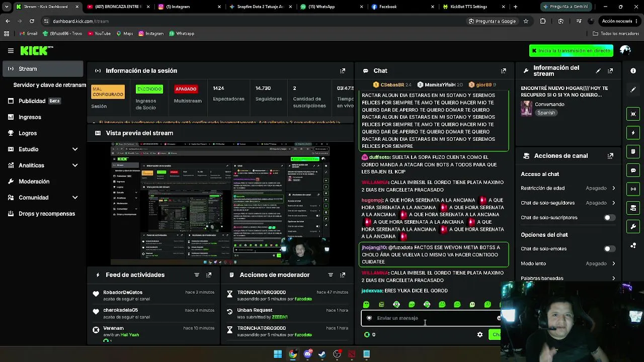Image resolution: width=644 pixels, height=362 pixels.
Task: Open Chrome from the taskbar
Action: (x=292, y=354)
